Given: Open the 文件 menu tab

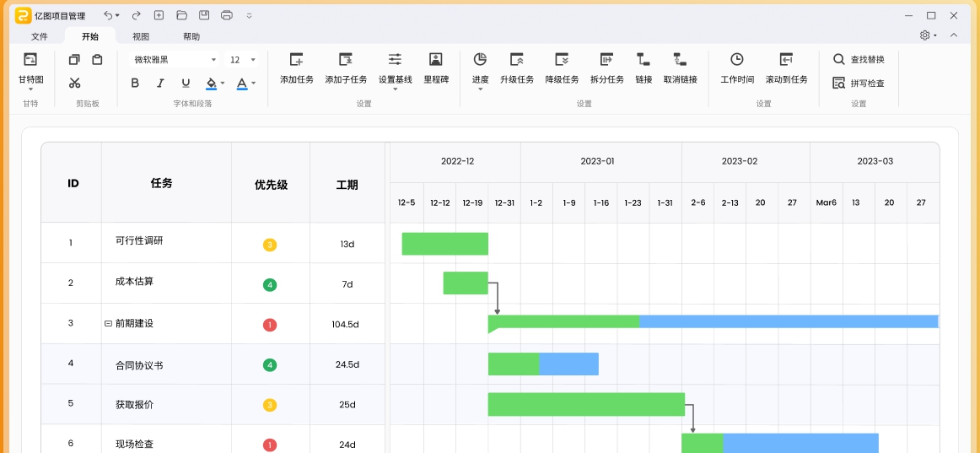Looking at the screenshot, I should pos(40,37).
